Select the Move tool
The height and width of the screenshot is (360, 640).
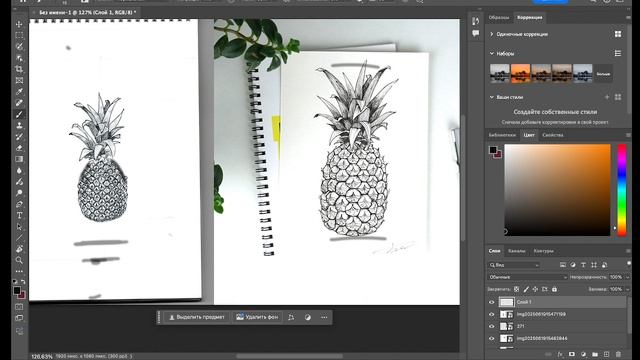19,24
